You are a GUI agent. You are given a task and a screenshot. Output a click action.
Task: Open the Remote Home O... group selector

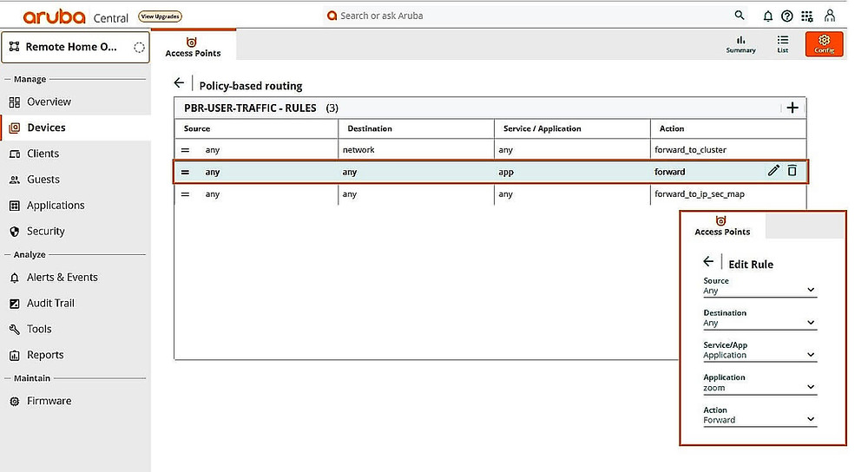[76, 47]
